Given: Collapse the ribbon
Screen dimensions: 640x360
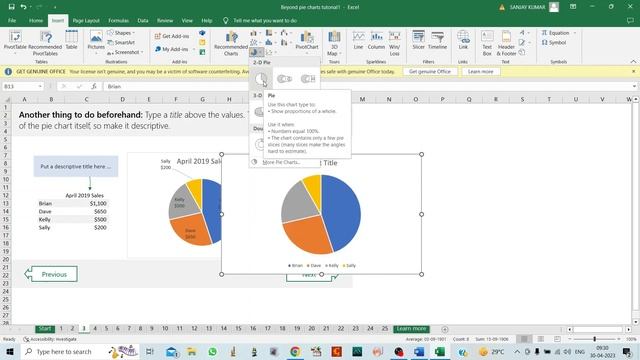Looking at the screenshot, I should pyautogui.click(x=633, y=61).
